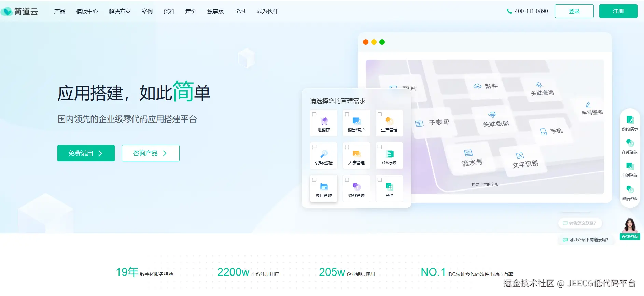
Task: Open the 成为伙伴 menu
Action: (x=267, y=11)
